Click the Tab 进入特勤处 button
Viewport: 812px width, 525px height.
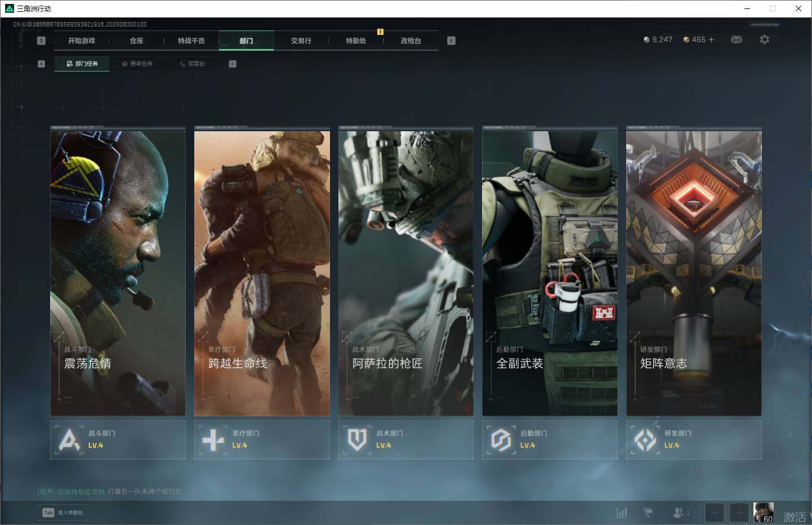click(63, 513)
